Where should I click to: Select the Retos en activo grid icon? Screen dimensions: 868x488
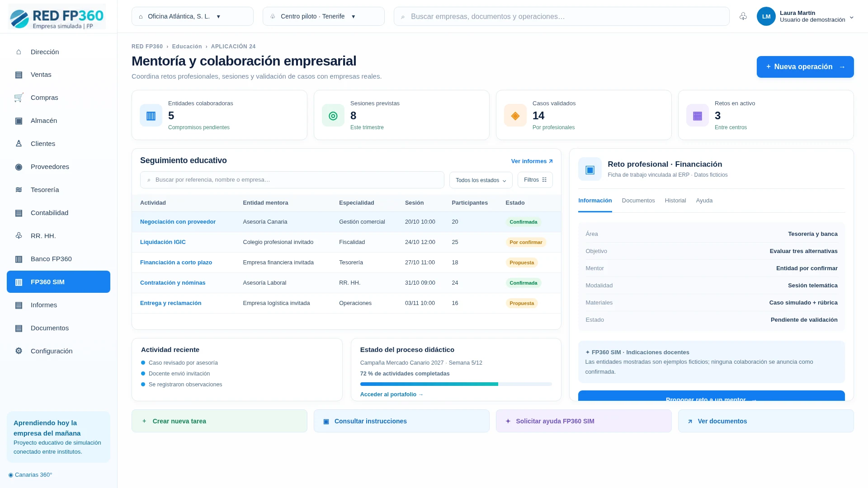[x=698, y=116]
